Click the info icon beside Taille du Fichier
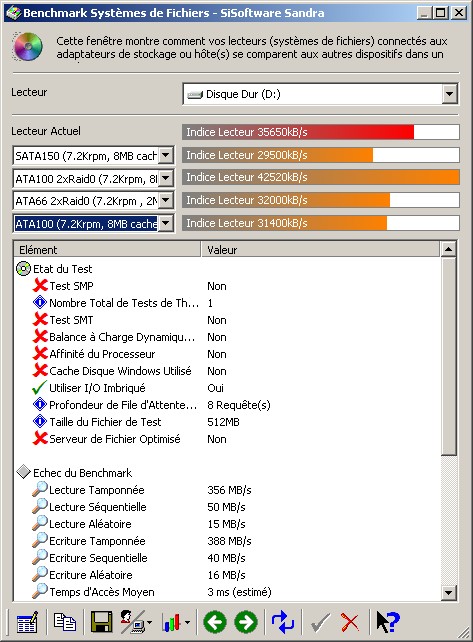 40,421
